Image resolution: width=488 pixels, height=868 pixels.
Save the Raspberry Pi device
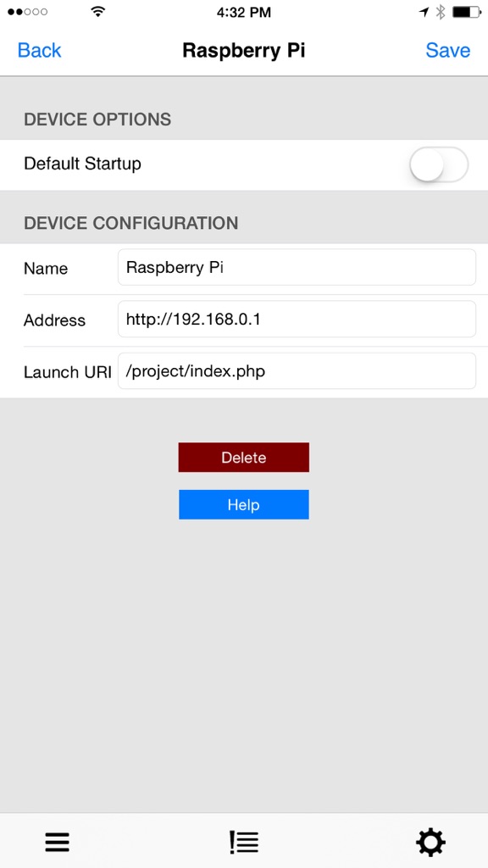pyautogui.click(x=447, y=50)
